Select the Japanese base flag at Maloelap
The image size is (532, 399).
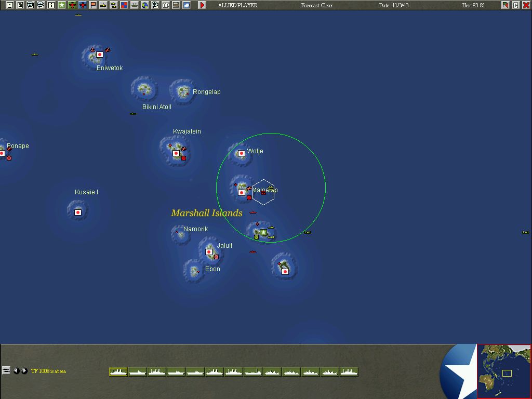point(241,193)
